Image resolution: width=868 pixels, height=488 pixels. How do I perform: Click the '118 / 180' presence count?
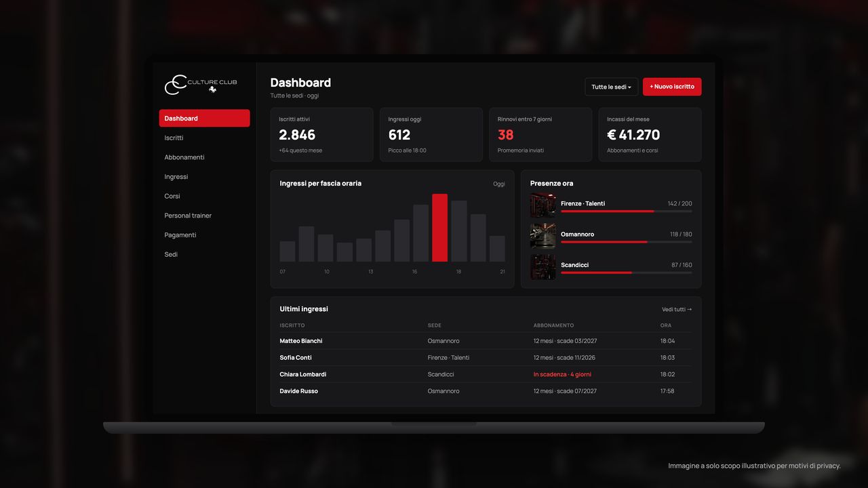[x=681, y=235]
